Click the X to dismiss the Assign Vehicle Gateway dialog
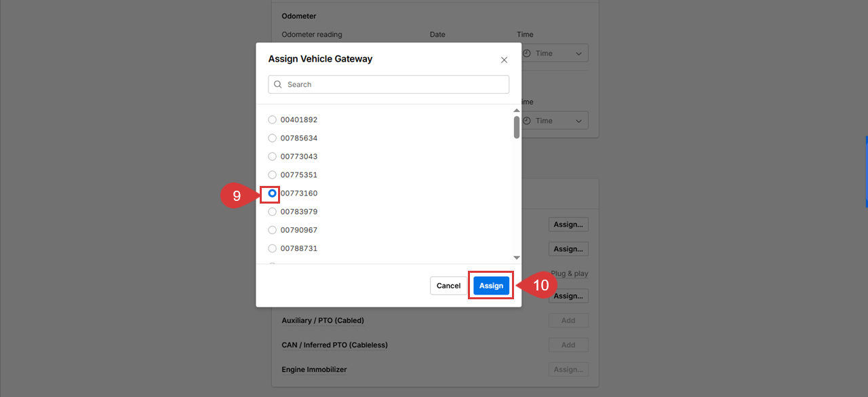This screenshot has height=397, width=868. (504, 60)
